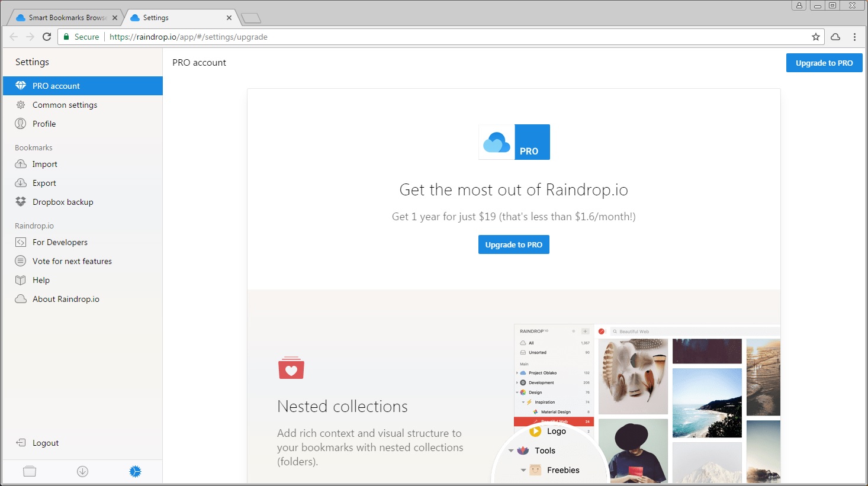This screenshot has height=486, width=868.
Task: Click the coastal sea preview thumbnail
Action: pos(707,403)
